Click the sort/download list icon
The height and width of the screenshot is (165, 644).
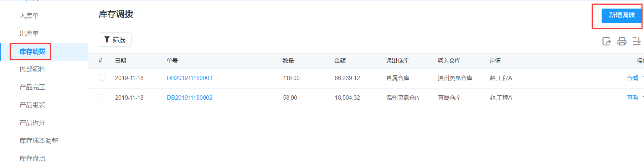click(x=637, y=41)
